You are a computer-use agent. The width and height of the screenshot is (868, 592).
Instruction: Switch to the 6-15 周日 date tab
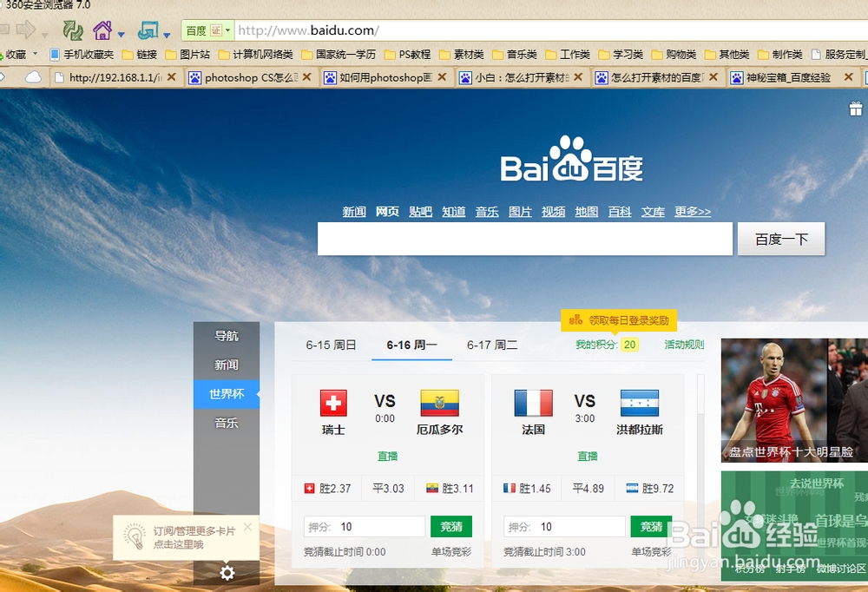331,345
